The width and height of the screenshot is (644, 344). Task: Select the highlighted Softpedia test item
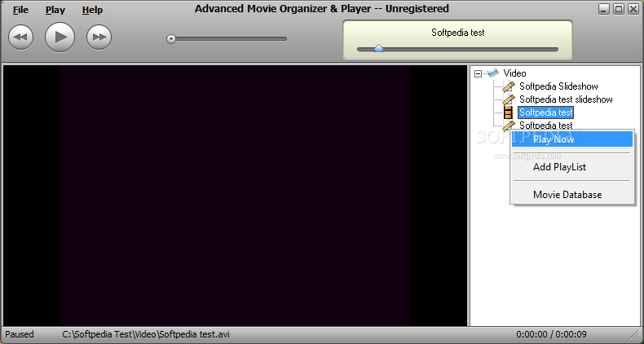(545, 112)
